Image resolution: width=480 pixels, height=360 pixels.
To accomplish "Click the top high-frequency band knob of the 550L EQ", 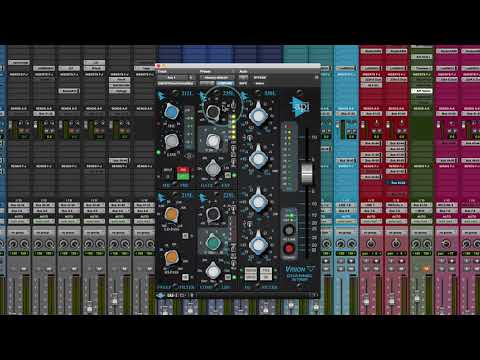I will 258,114.
